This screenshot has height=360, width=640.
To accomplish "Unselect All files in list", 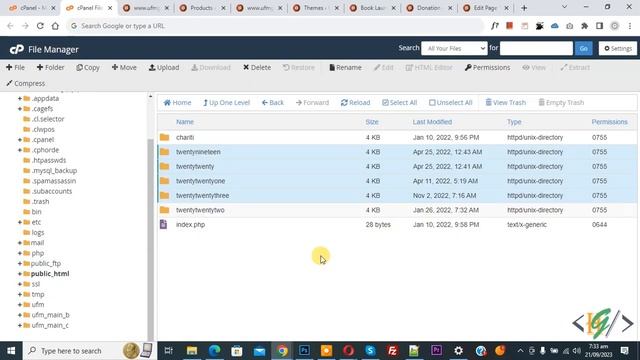I will click(x=451, y=102).
